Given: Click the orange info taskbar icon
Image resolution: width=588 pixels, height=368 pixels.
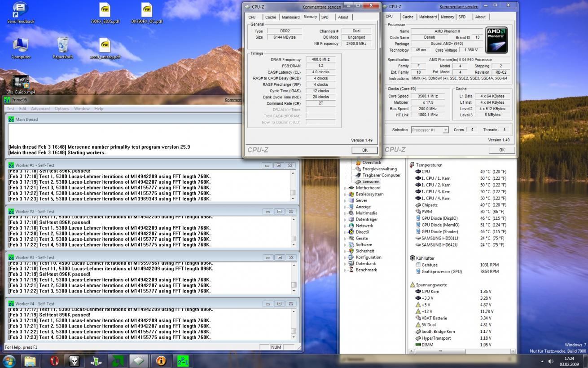Looking at the screenshot, I should pos(161,361).
